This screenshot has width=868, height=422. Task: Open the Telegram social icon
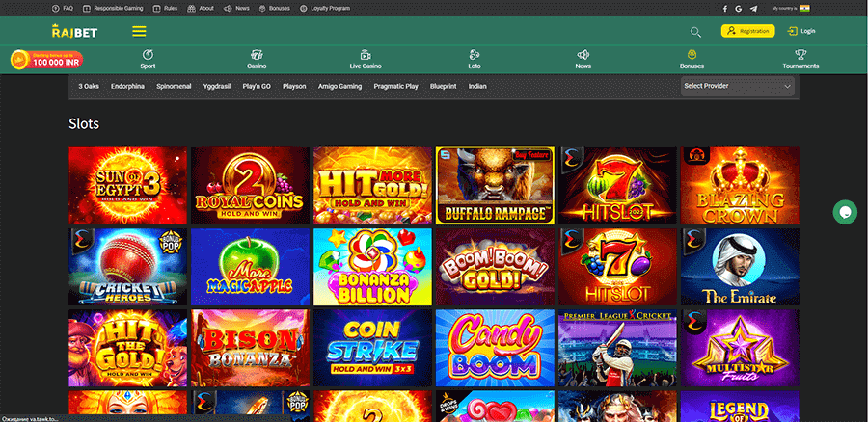[x=753, y=9]
